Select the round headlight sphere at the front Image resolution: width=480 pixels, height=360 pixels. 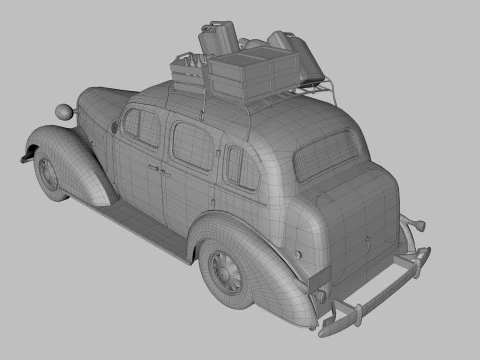[64, 112]
